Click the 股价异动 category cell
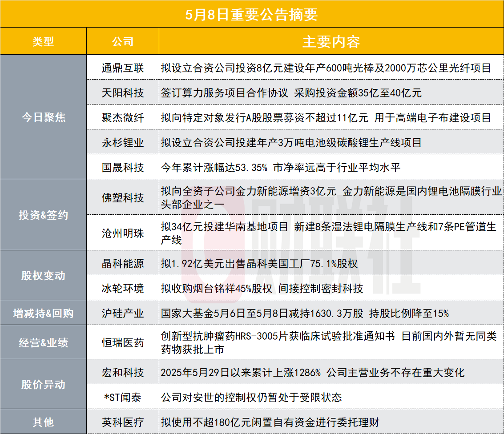Screen dimensions: 504x434 point(44,384)
